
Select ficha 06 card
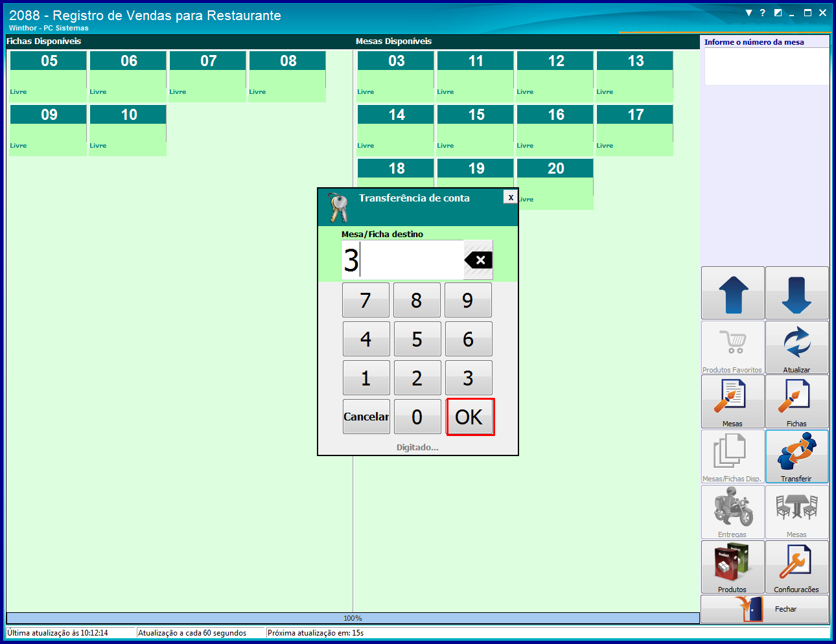128,76
